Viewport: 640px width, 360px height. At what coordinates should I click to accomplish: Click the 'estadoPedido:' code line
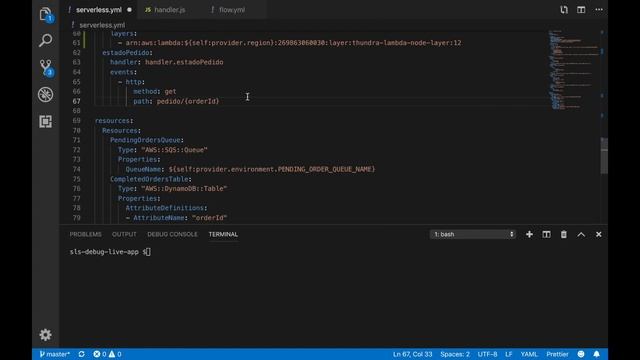pyautogui.click(x=127, y=53)
